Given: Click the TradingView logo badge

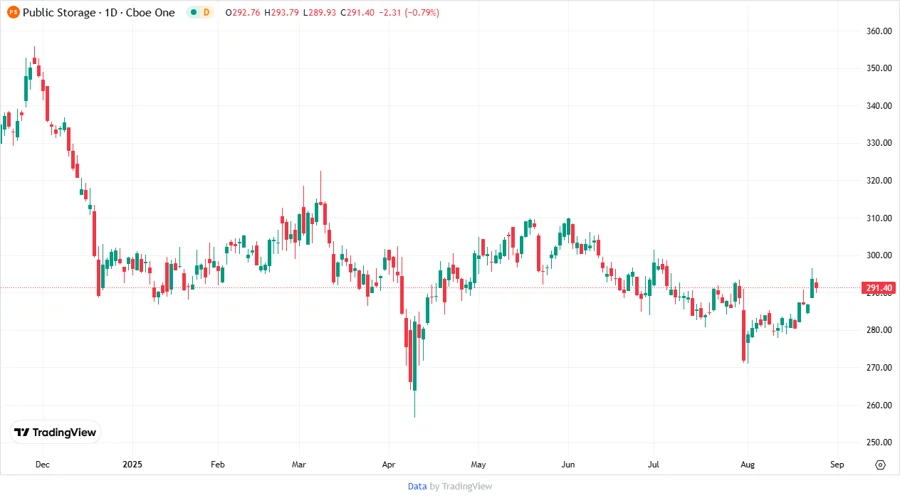Looking at the screenshot, I should click(55, 433).
